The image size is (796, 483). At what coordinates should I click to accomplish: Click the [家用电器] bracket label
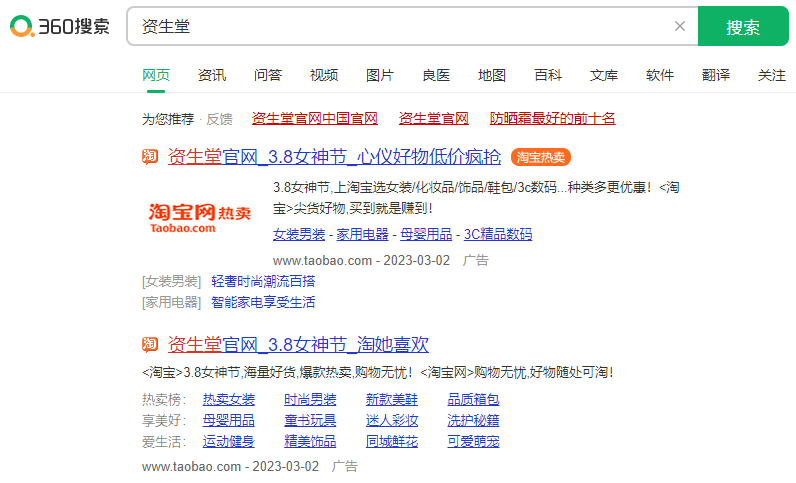[x=172, y=302]
